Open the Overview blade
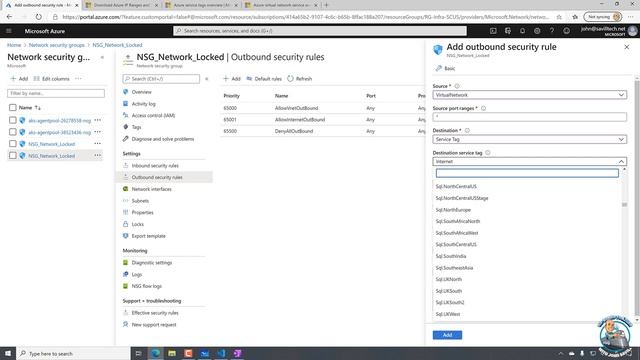This screenshot has height=360, width=640. [141, 92]
